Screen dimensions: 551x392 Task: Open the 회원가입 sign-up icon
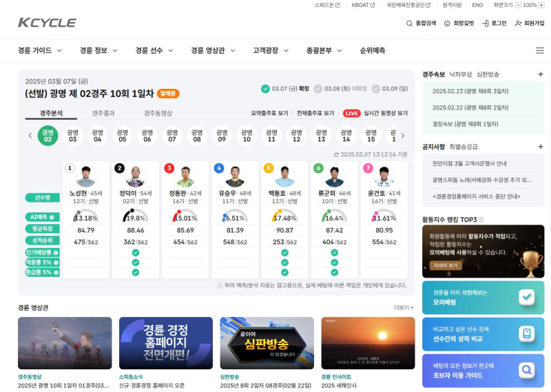[x=518, y=23]
